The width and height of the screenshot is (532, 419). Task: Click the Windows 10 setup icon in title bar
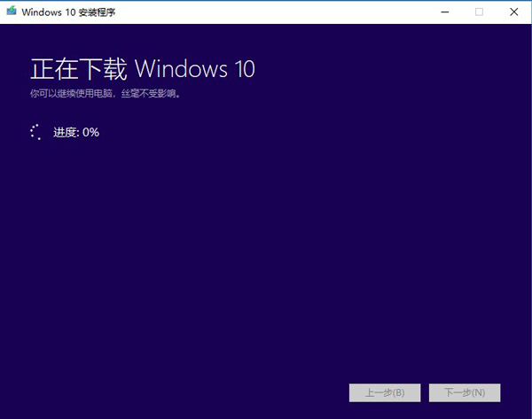(11, 12)
